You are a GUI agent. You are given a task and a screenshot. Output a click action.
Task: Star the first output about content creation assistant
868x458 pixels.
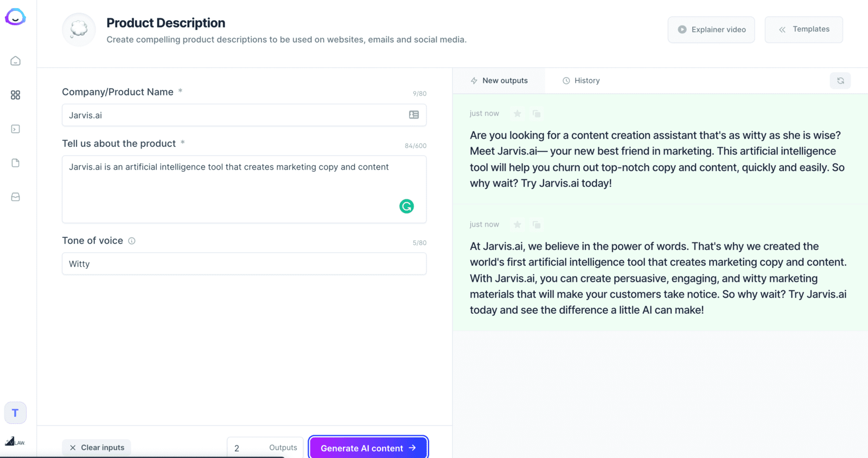click(x=518, y=113)
